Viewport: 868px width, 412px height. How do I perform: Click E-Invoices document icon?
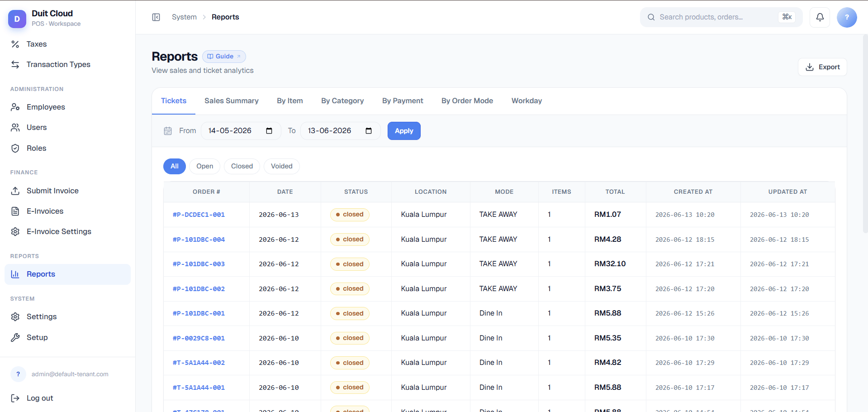coord(15,211)
